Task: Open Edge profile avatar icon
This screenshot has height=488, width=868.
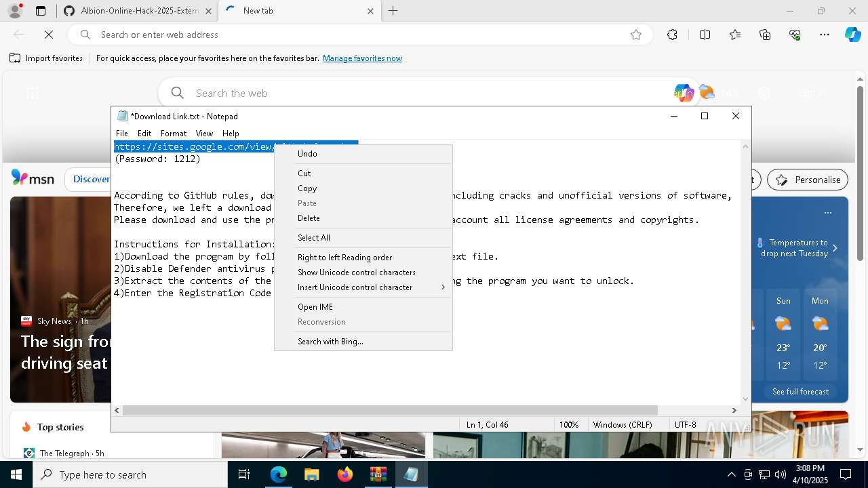Action: point(14,11)
